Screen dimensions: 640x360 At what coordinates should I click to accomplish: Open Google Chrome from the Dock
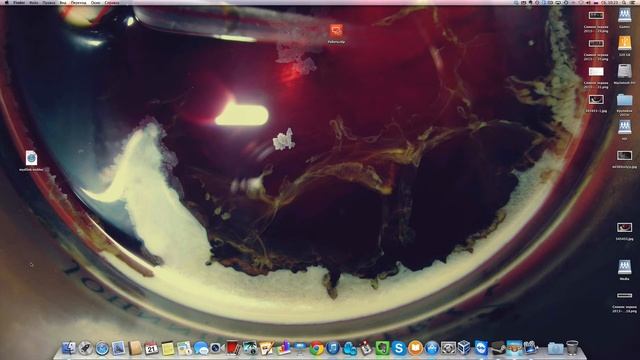pyautogui.click(x=316, y=348)
